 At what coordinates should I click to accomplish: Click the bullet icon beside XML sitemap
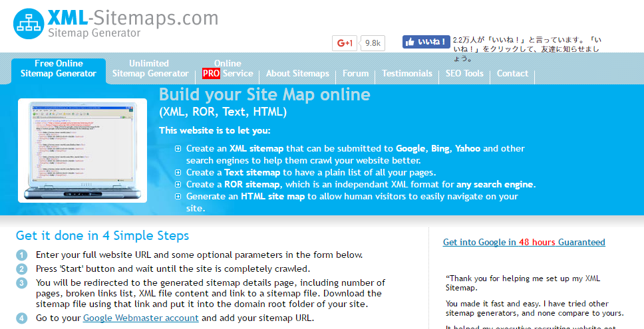178,148
